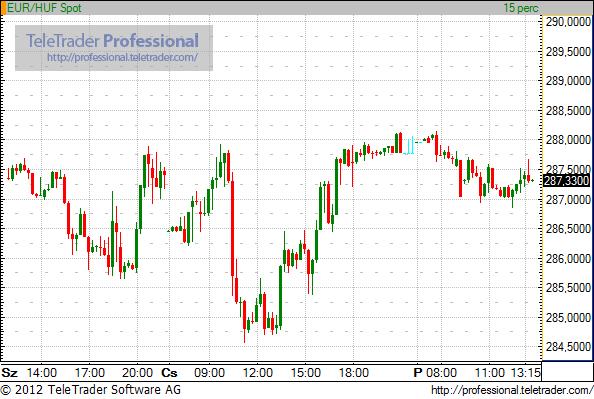
Task: Open the professional.teletrader.com watermark link
Action: click(x=122, y=57)
